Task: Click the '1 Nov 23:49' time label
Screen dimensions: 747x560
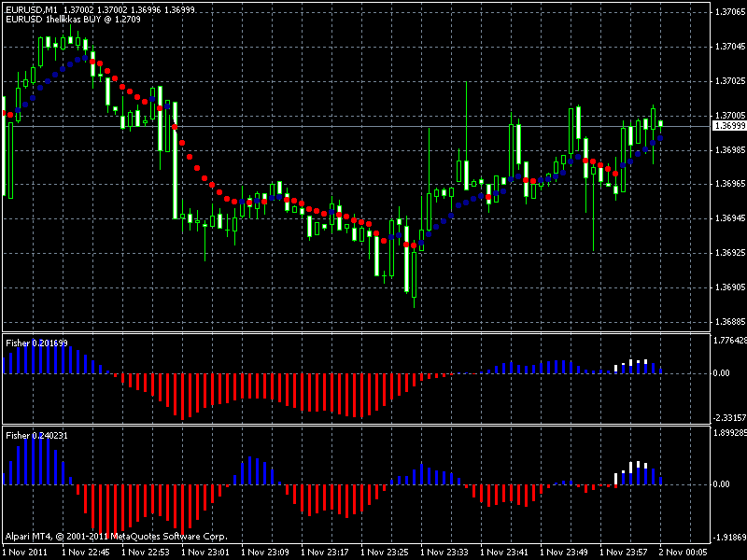Action: [x=564, y=553]
